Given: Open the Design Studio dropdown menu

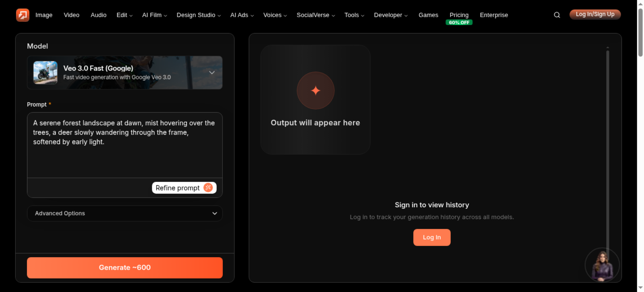Looking at the screenshot, I should tap(199, 15).
